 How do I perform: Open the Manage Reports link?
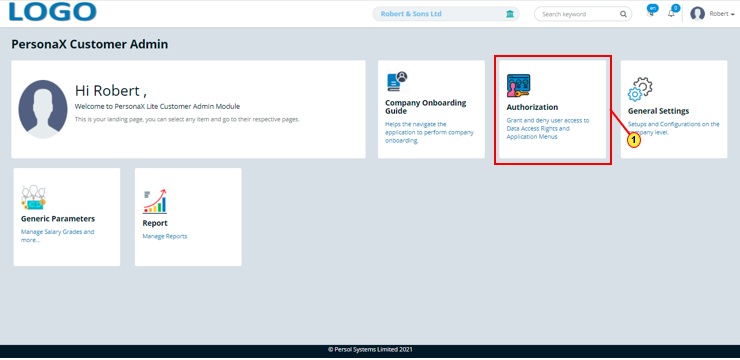coord(165,236)
